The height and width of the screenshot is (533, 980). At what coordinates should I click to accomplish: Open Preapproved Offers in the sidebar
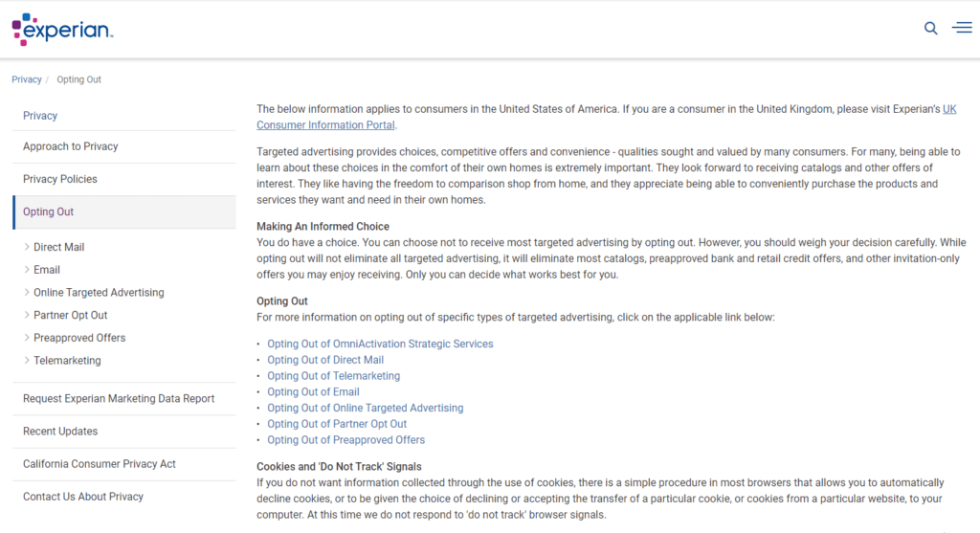[x=79, y=338]
